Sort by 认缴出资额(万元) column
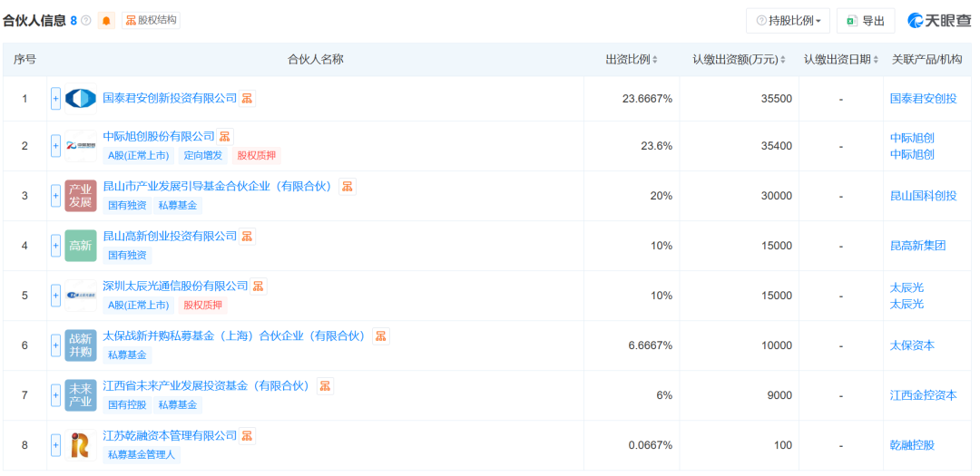 740,60
